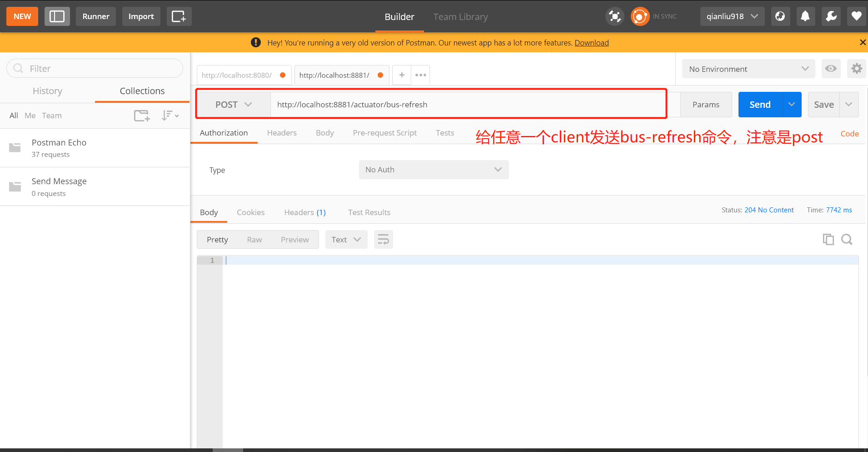The width and height of the screenshot is (868, 452).
Task: Open the Postman Echo collection
Action: (95, 148)
